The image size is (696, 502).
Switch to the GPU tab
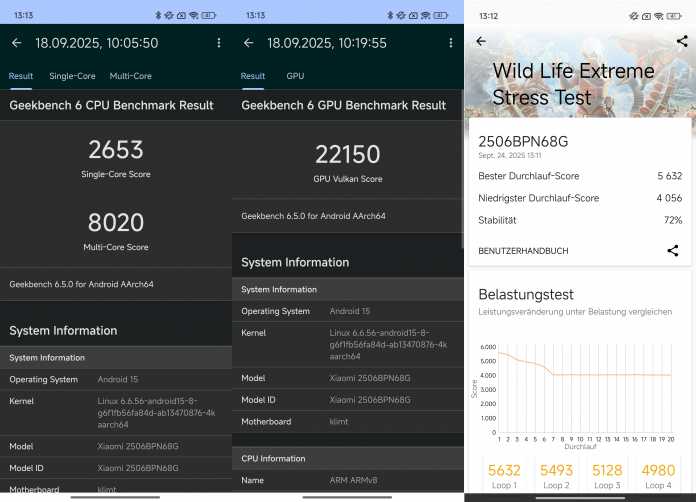click(295, 76)
